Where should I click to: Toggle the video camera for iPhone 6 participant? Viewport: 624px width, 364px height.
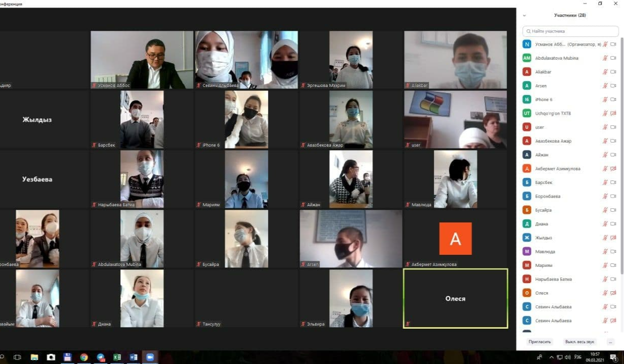tap(613, 100)
